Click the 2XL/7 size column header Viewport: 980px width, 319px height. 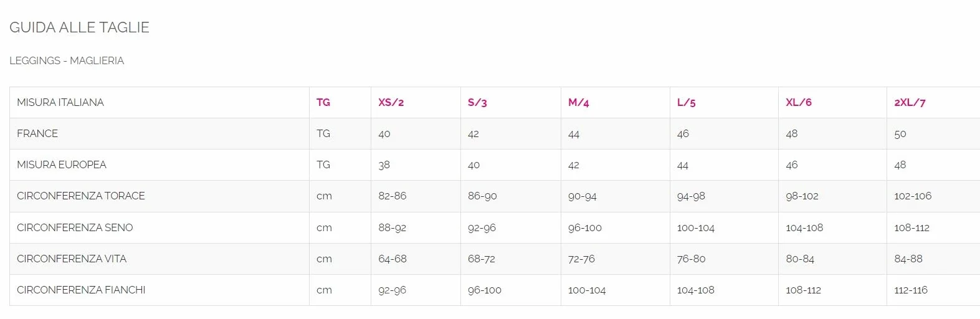coord(910,102)
